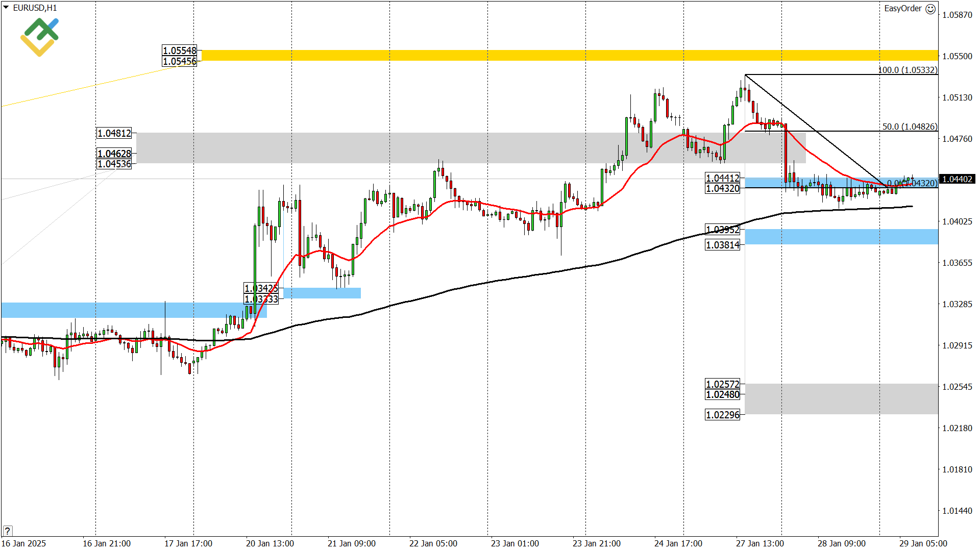Viewport: 980px width, 551px height.
Task: Click the current price tag 1.04402
Action: click(x=959, y=179)
